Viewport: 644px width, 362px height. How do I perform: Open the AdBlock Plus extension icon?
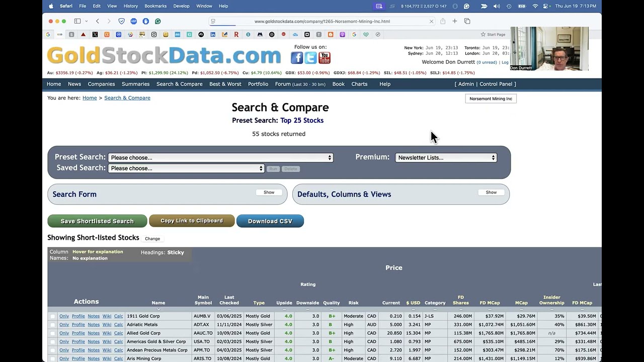(134, 21)
